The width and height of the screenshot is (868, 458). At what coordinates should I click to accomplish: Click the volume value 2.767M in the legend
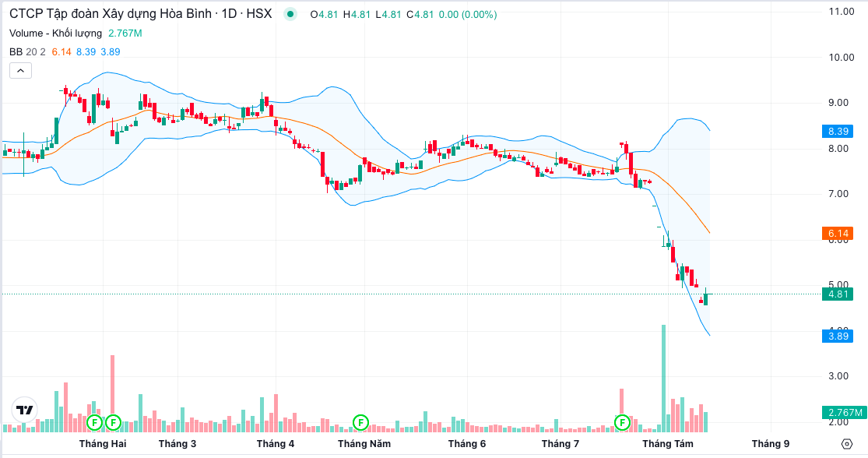click(x=125, y=33)
